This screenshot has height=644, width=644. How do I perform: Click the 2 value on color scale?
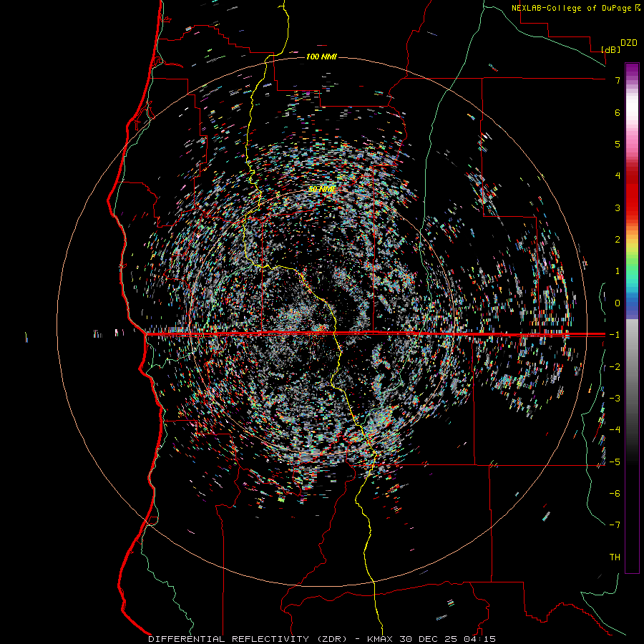(x=618, y=240)
